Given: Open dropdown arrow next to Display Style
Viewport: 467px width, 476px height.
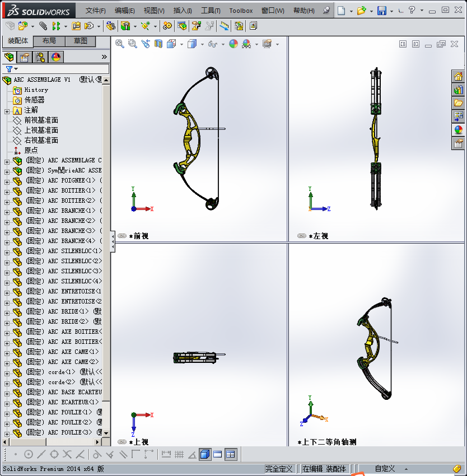Looking at the screenshot, I should (202, 44).
